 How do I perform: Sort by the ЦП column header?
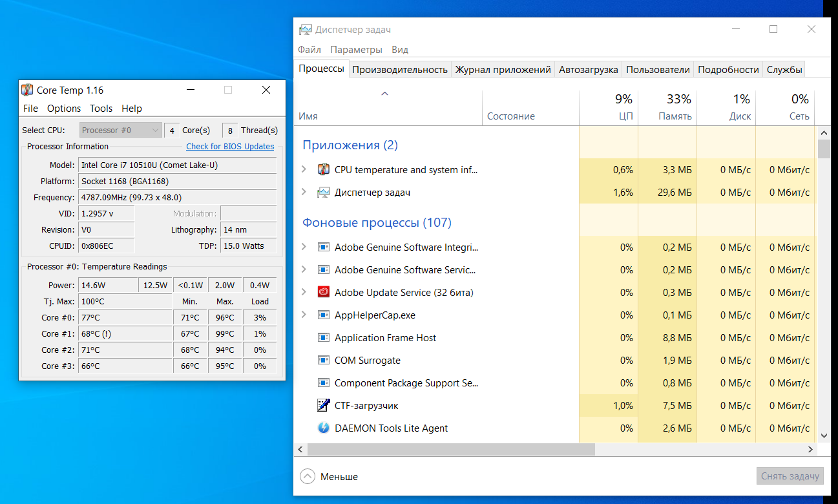(626, 116)
